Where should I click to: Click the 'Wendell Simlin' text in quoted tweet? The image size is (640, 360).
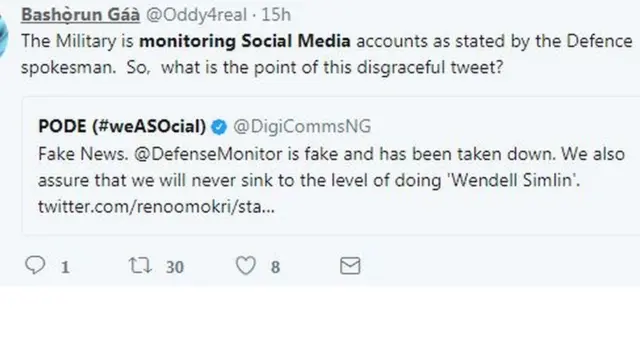[511, 180]
